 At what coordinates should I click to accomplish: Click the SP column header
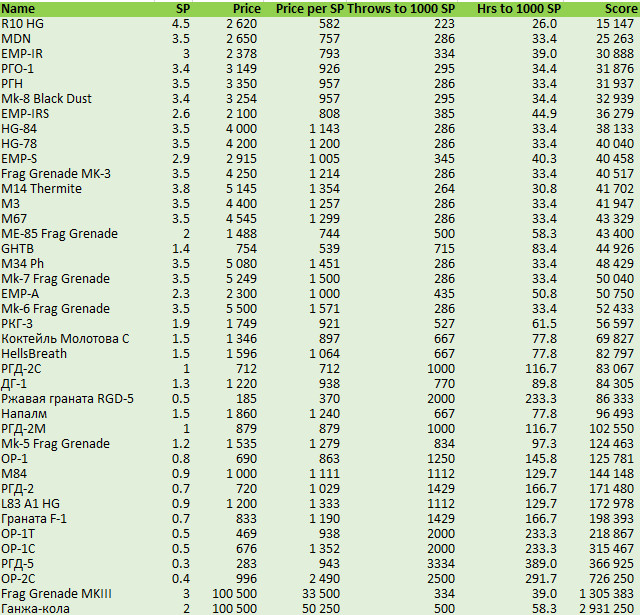pos(182,9)
